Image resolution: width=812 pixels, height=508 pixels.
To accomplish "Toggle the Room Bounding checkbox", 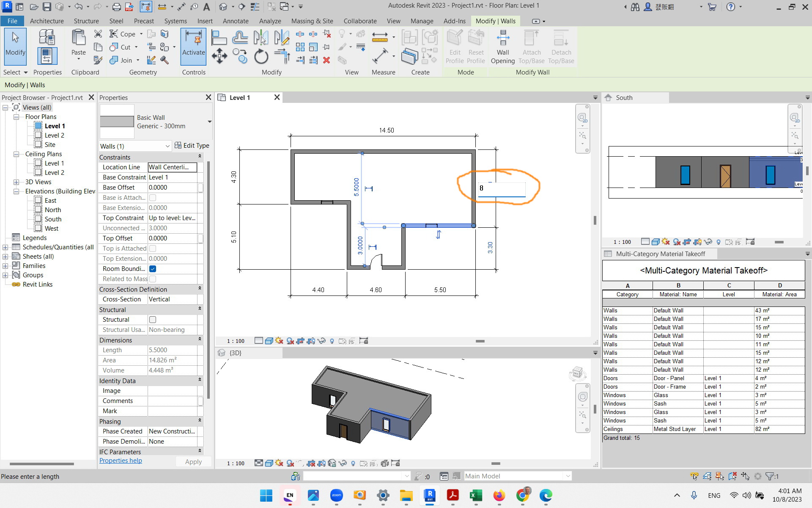I will point(153,268).
